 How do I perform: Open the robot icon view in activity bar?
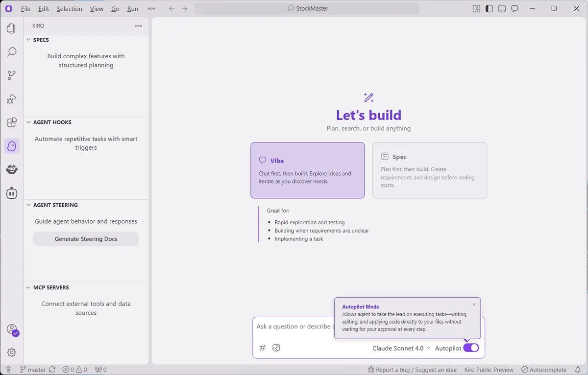click(12, 193)
